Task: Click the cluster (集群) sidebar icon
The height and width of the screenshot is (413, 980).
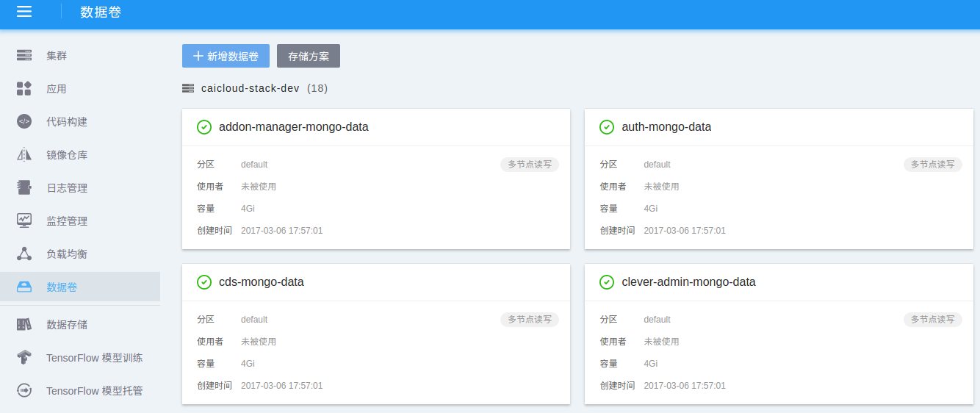Action: [x=24, y=56]
